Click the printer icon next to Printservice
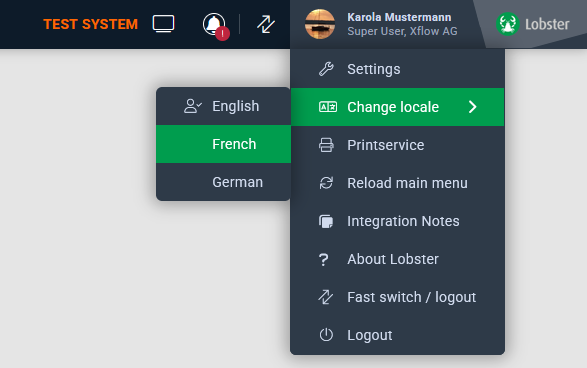 pos(326,145)
